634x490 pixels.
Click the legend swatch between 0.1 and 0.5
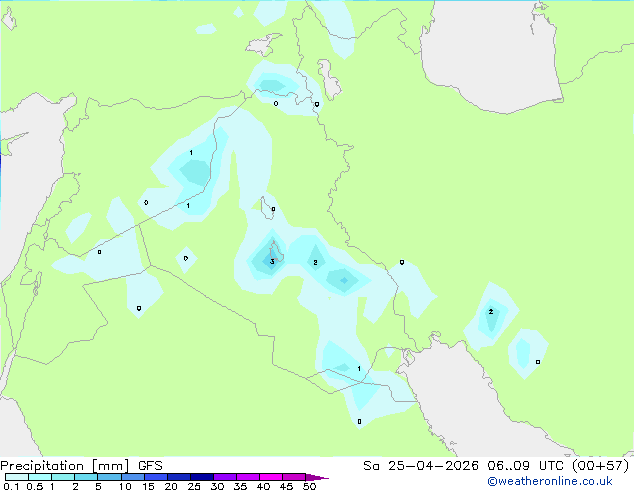(x=17, y=477)
